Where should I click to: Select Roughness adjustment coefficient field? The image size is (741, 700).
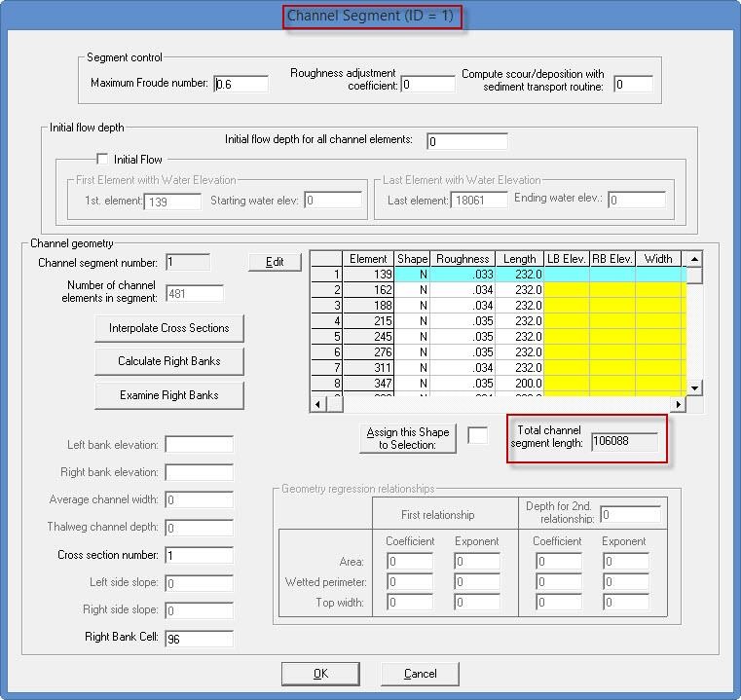[x=427, y=84]
